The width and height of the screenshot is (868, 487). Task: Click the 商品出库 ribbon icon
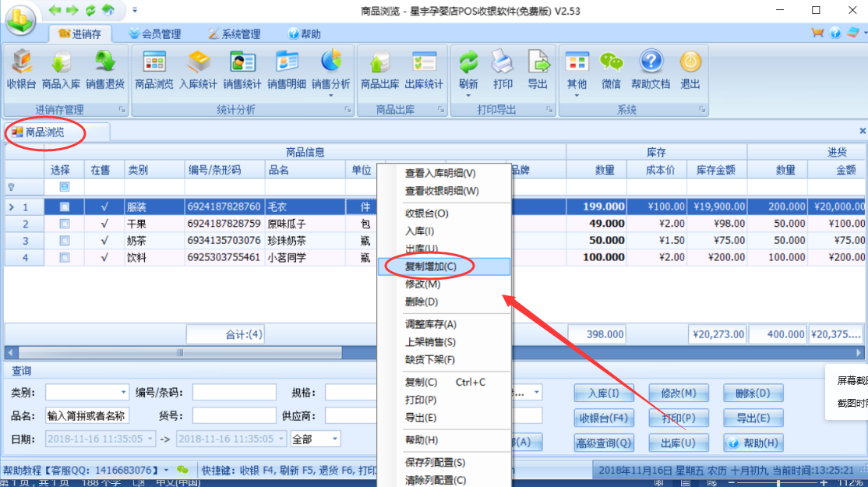379,69
